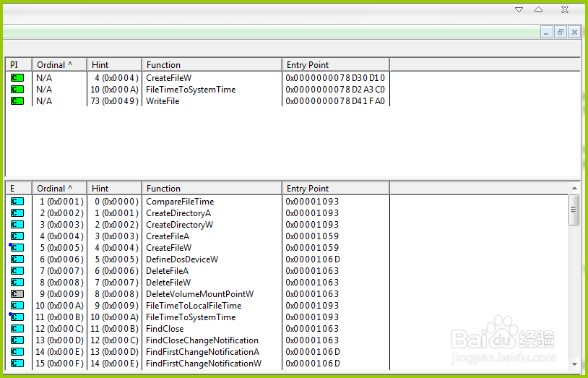The width and height of the screenshot is (588, 378).
Task: Click the cyan C icon for CreateDirectoryA
Action: tap(17, 213)
